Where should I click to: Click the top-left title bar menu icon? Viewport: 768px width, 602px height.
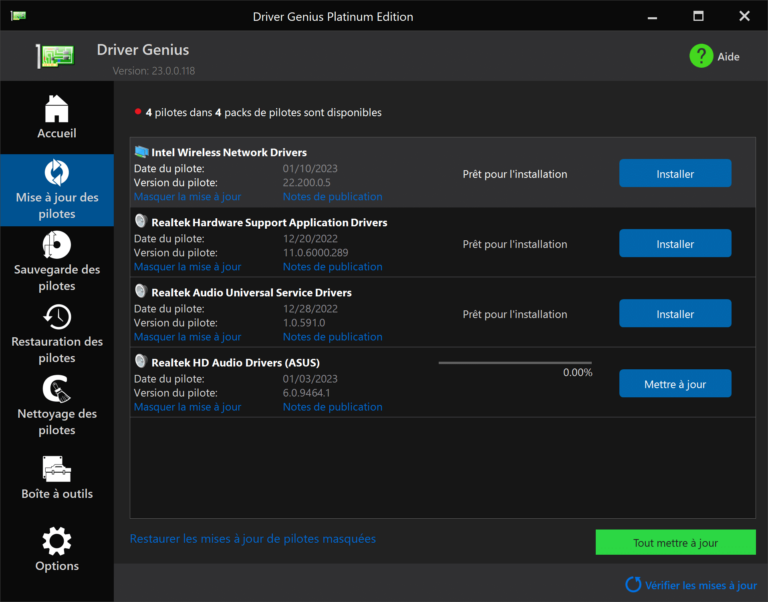coord(18,16)
